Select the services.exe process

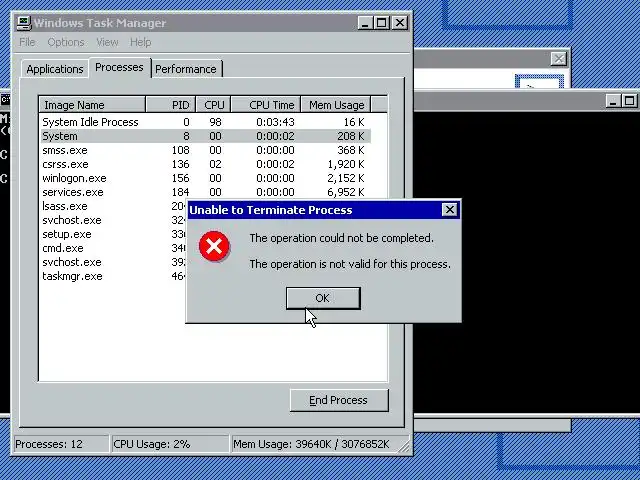tap(205, 192)
